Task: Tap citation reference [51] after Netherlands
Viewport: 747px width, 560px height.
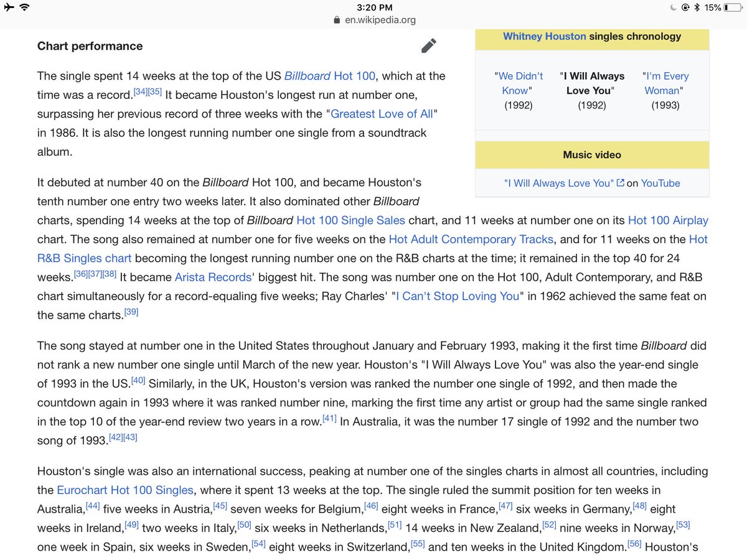Action: [395, 525]
